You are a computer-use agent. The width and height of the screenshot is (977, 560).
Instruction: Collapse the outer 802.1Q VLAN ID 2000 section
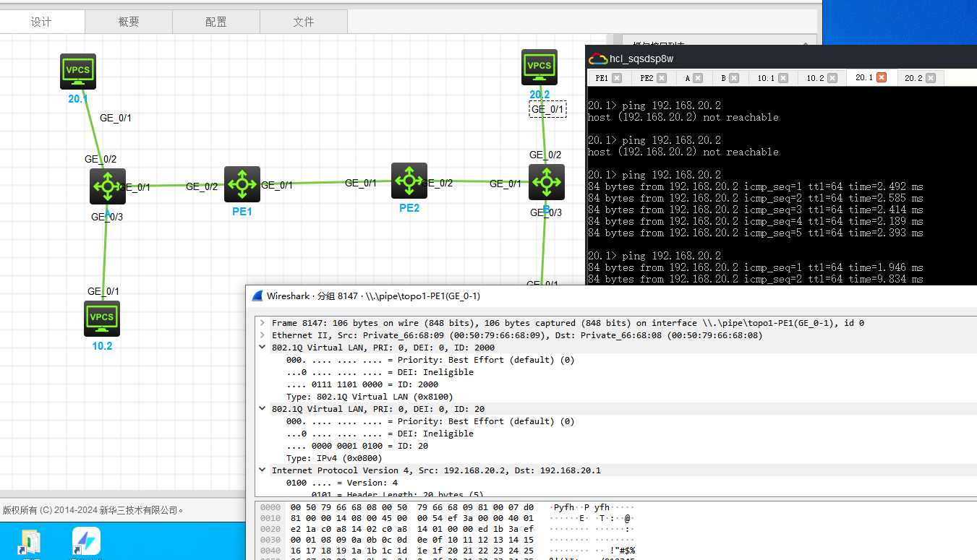pyautogui.click(x=263, y=348)
